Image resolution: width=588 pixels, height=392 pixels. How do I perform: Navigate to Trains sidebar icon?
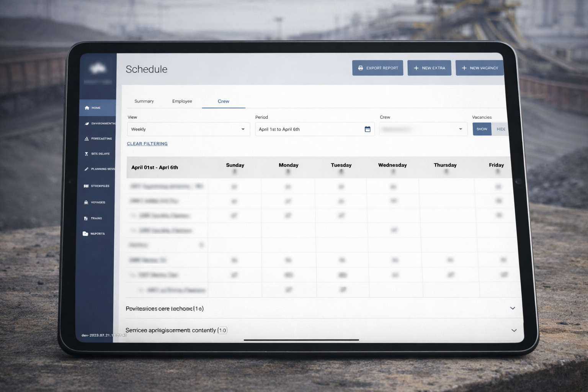(86, 219)
